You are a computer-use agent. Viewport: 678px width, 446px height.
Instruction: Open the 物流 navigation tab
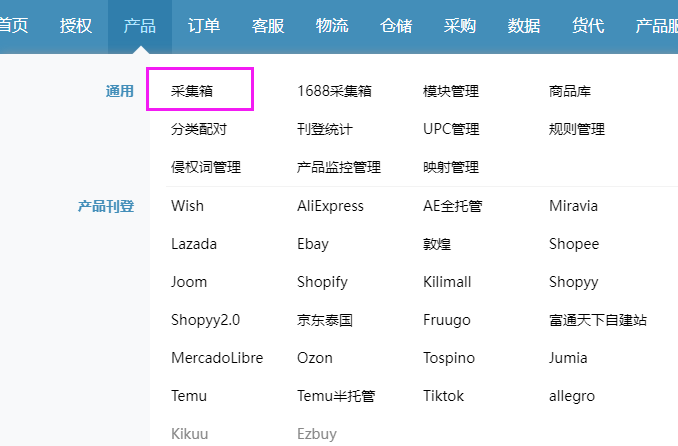pos(332,26)
